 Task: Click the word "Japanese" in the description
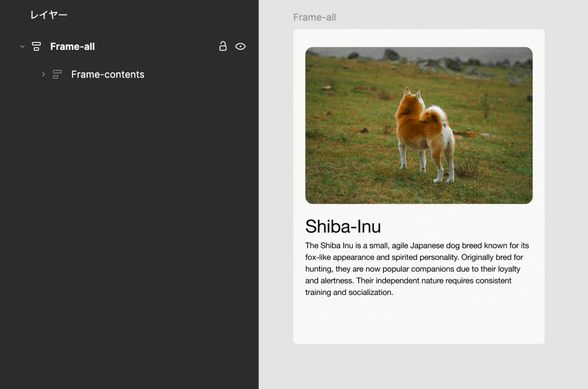pyautogui.click(x=427, y=245)
